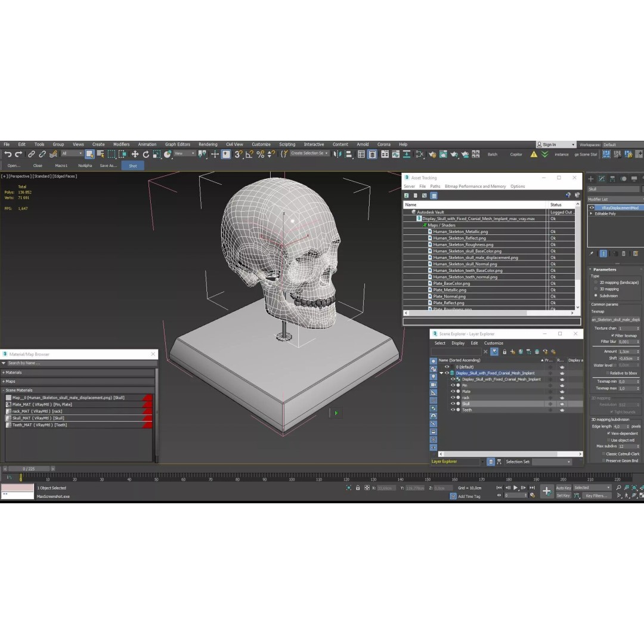
Task: Select the Select and Link tool
Action: click(x=31, y=154)
